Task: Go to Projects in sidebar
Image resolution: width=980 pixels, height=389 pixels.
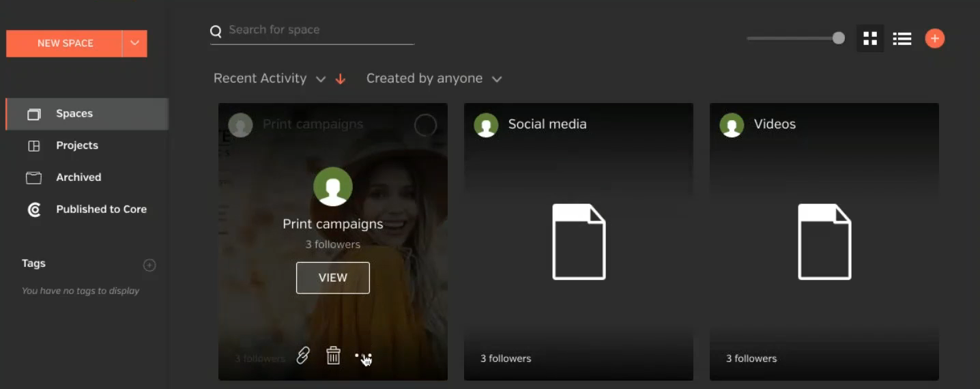Action: [76, 145]
